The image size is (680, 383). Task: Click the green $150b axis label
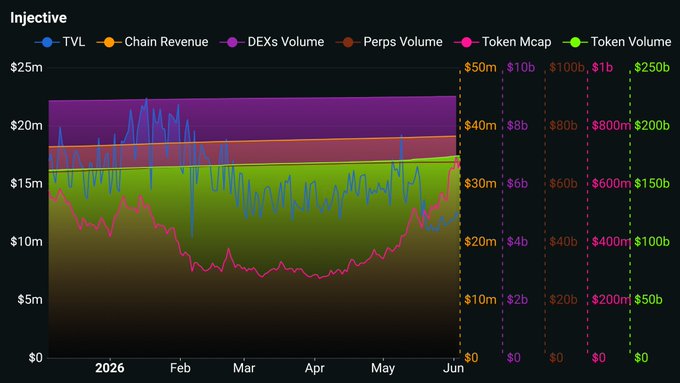click(652, 183)
